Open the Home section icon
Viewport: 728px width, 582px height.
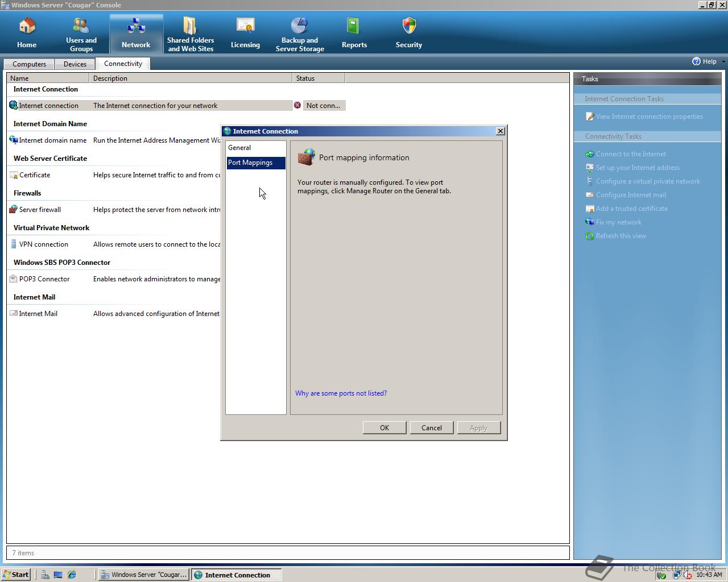click(27, 26)
